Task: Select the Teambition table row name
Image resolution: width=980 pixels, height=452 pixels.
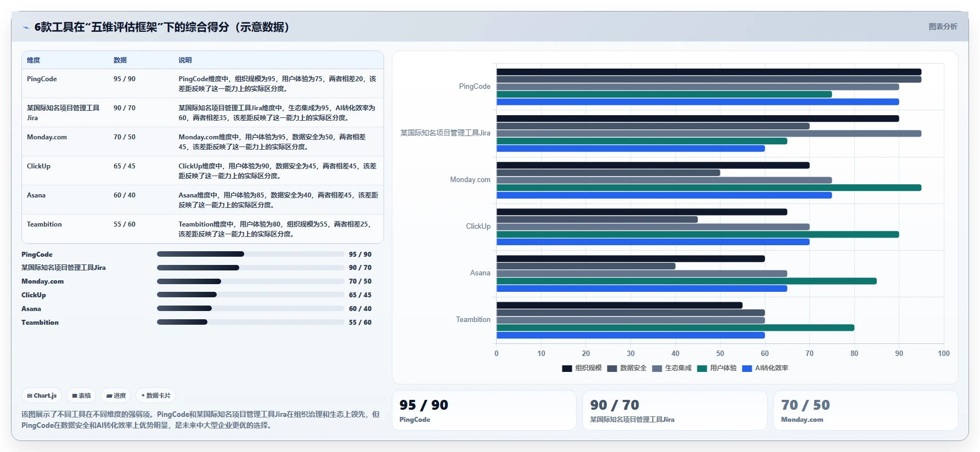Action: [x=44, y=224]
